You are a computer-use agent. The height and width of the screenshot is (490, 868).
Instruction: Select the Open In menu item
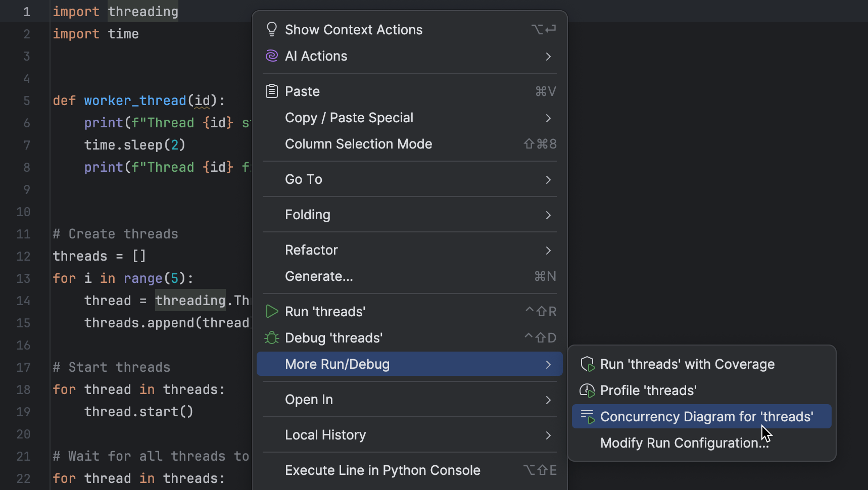(x=309, y=399)
